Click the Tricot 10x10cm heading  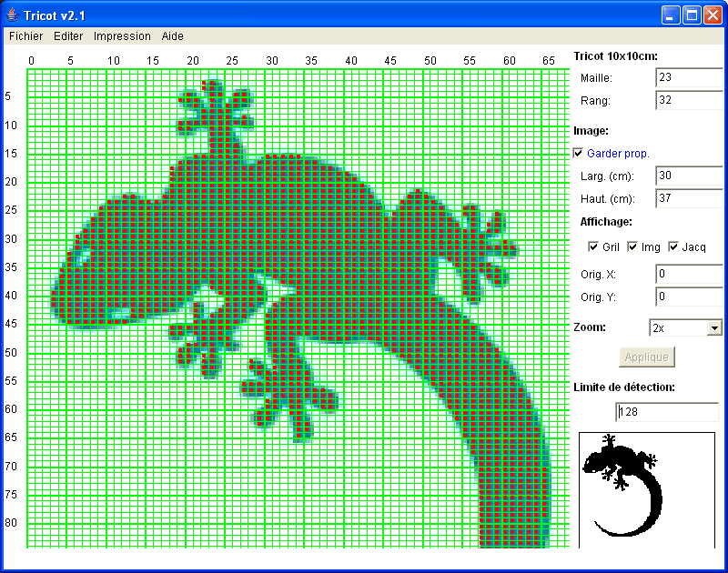(x=616, y=56)
